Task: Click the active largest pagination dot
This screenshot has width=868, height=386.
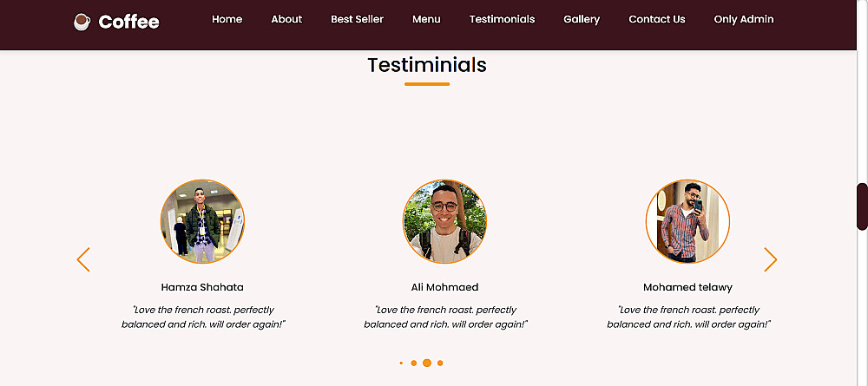Action: [x=427, y=363]
